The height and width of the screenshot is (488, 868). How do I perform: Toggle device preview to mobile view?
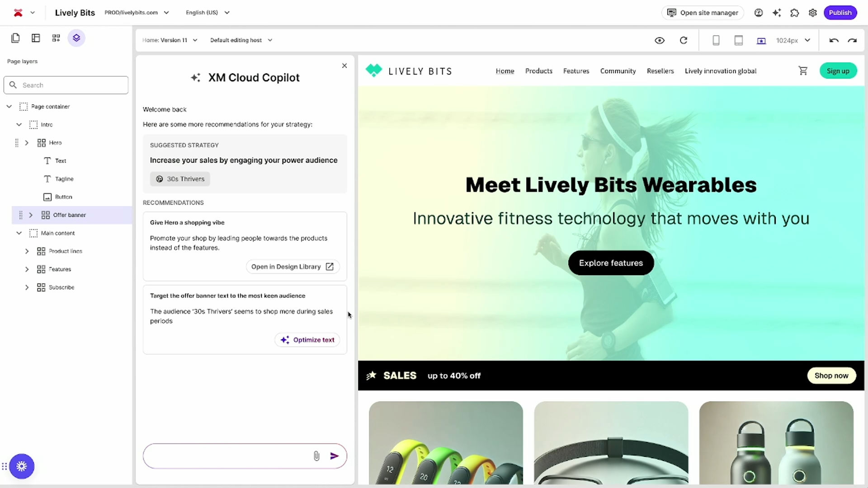point(716,40)
